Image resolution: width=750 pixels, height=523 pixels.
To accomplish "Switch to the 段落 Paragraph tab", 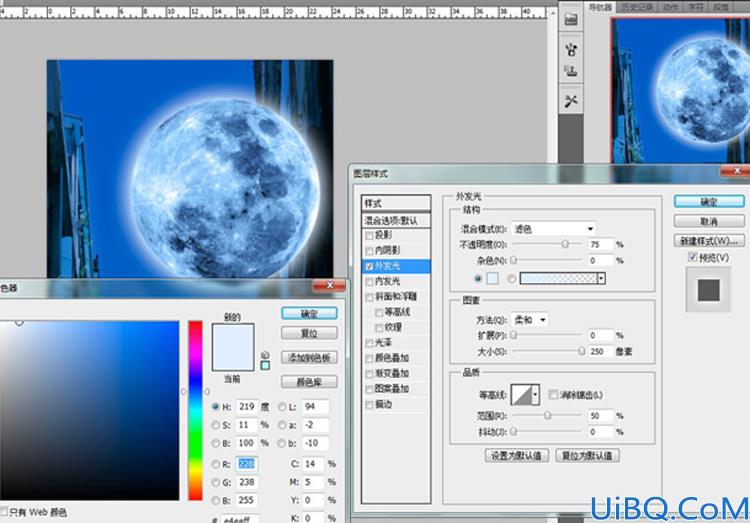I will 721,7.
